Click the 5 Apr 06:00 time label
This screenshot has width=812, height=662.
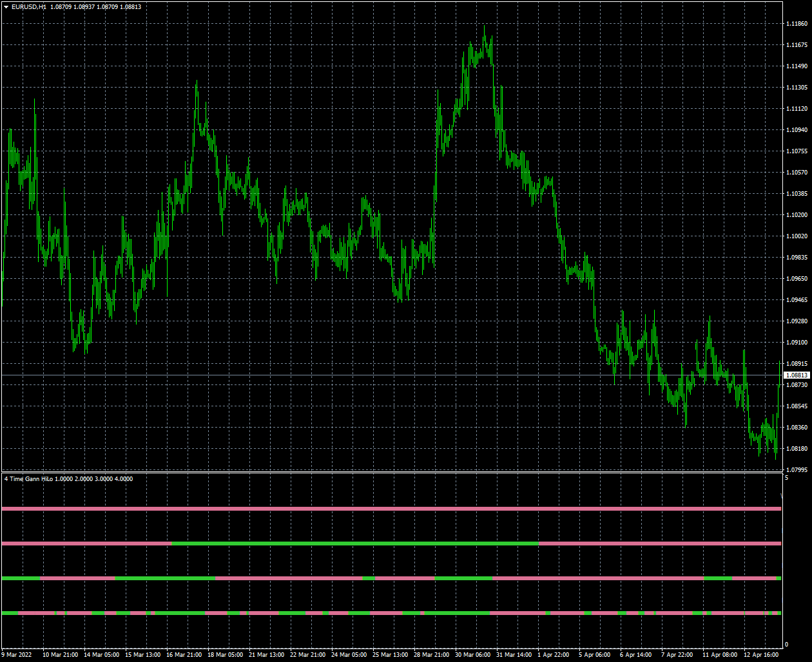pyautogui.click(x=595, y=655)
